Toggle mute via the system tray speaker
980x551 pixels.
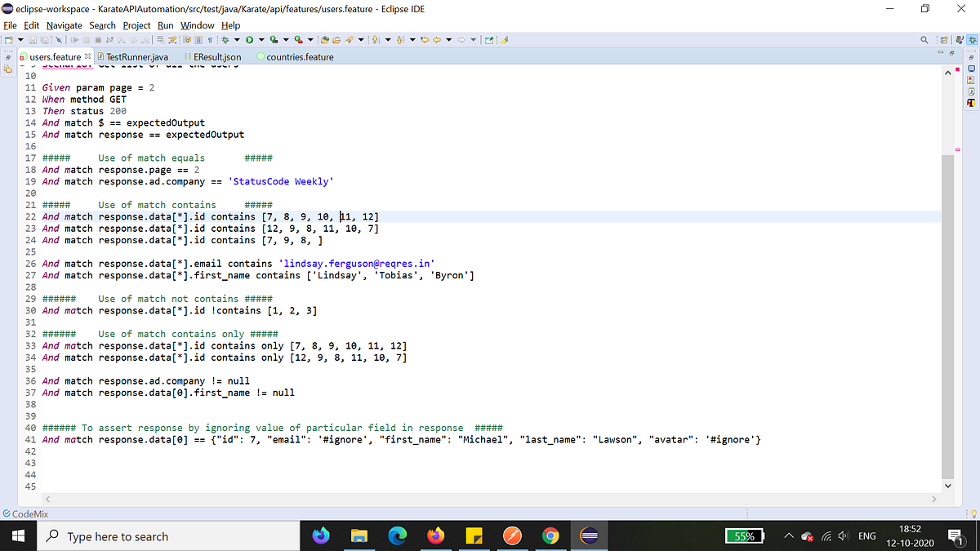pyautogui.click(x=844, y=536)
